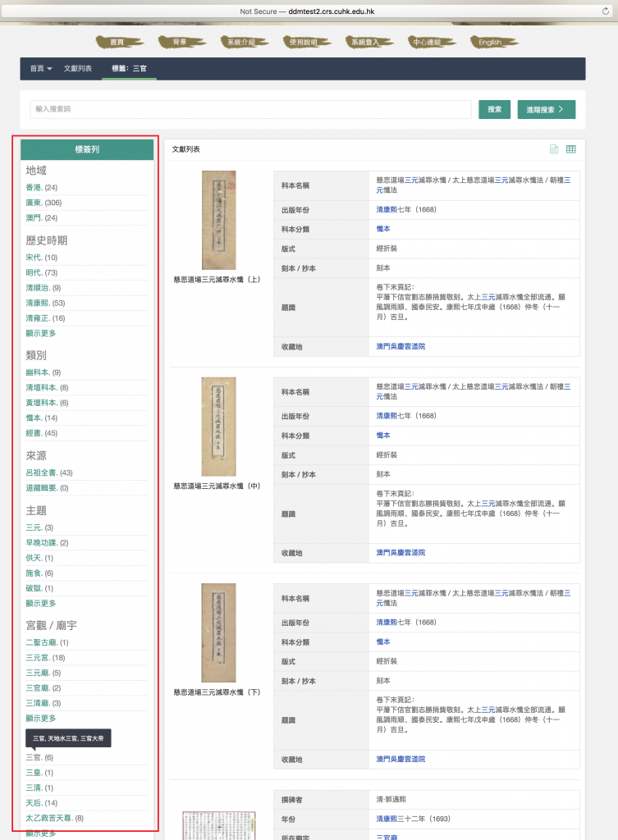Switch the site language to English
This screenshot has height=840, width=618.
click(x=490, y=42)
